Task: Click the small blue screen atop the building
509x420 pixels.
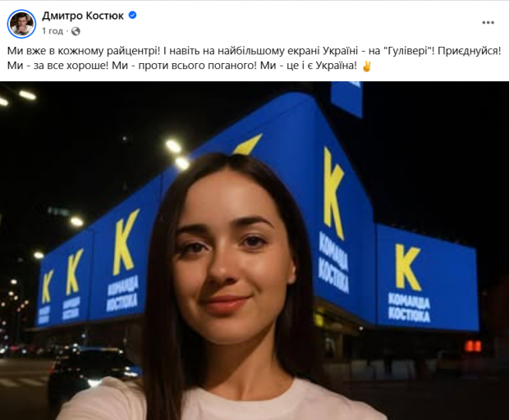Action: [x=346, y=98]
